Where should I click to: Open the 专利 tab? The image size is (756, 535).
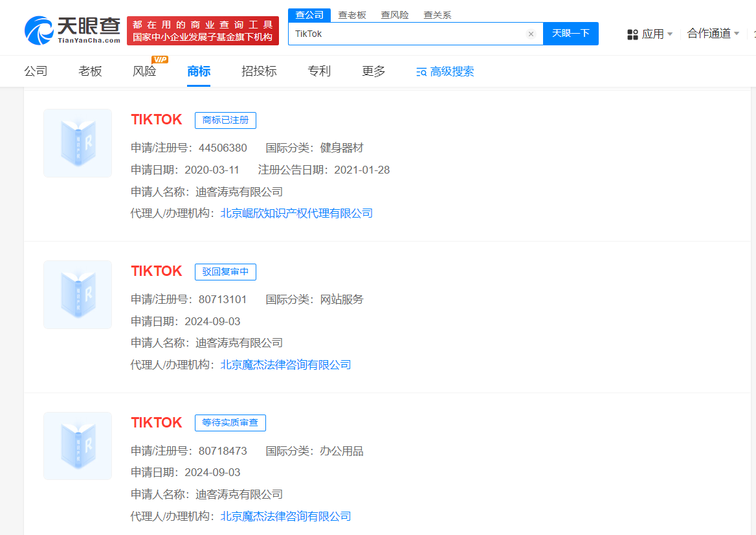[319, 71]
